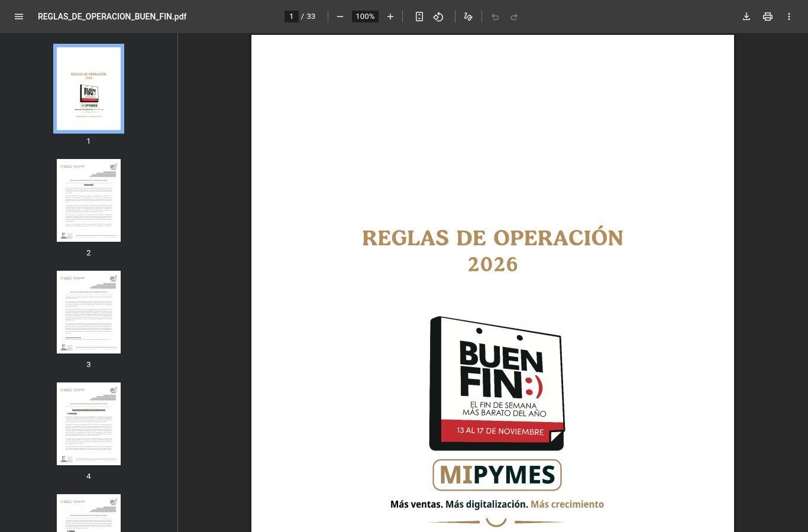Click the 100% zoom level field

(x=365, y=17)
